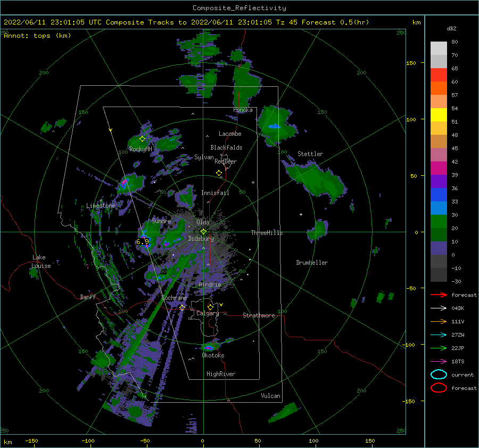Click the Cochrane label
Image resolution: width=479 pixels, height=448 pixels.
(174, 298)
